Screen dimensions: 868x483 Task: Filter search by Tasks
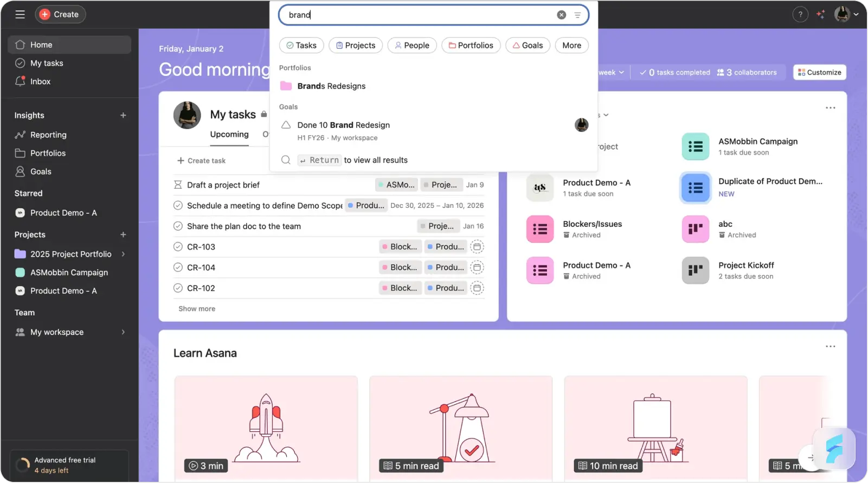[301, 46]
